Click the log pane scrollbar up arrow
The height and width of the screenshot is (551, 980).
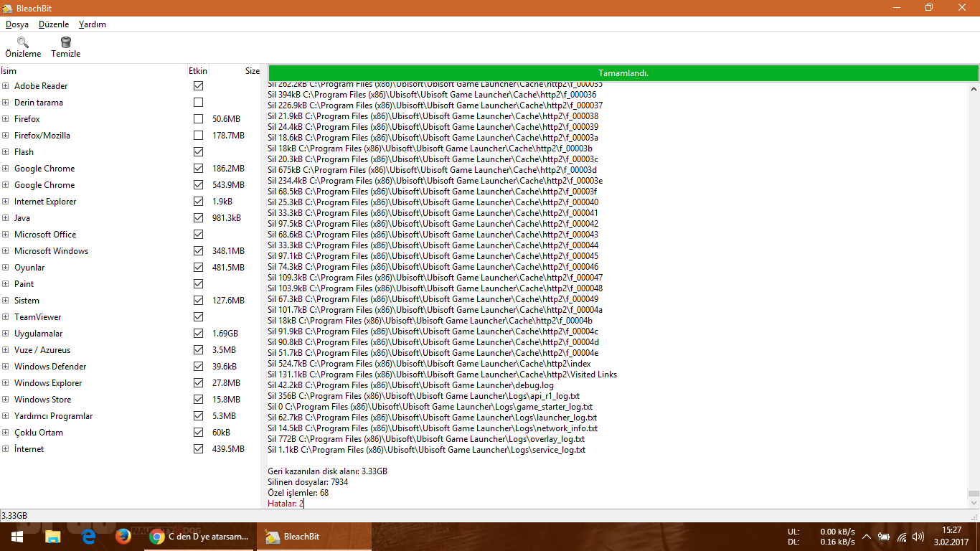[x=974, y=89]
